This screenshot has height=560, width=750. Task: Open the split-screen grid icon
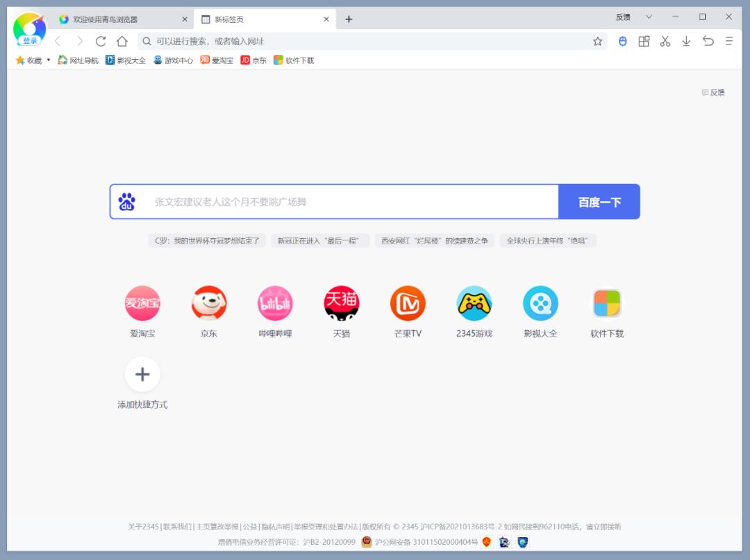(644, 42)
